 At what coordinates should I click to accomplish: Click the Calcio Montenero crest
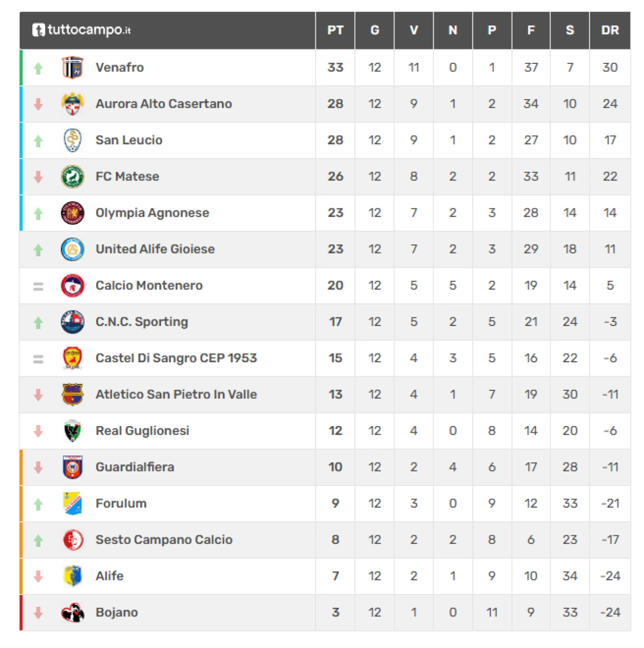pyautogui.click(x=72, y=286)
